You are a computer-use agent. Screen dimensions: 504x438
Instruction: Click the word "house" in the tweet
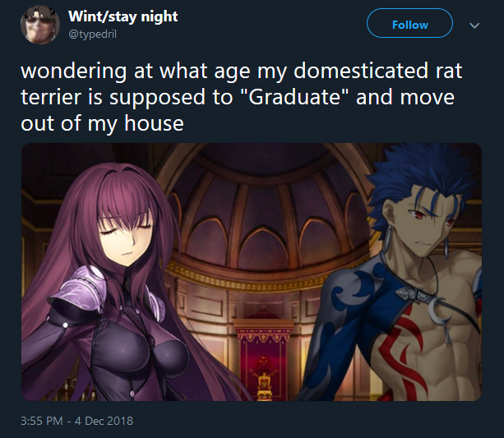pyautogui.click(x=154, y=123)
